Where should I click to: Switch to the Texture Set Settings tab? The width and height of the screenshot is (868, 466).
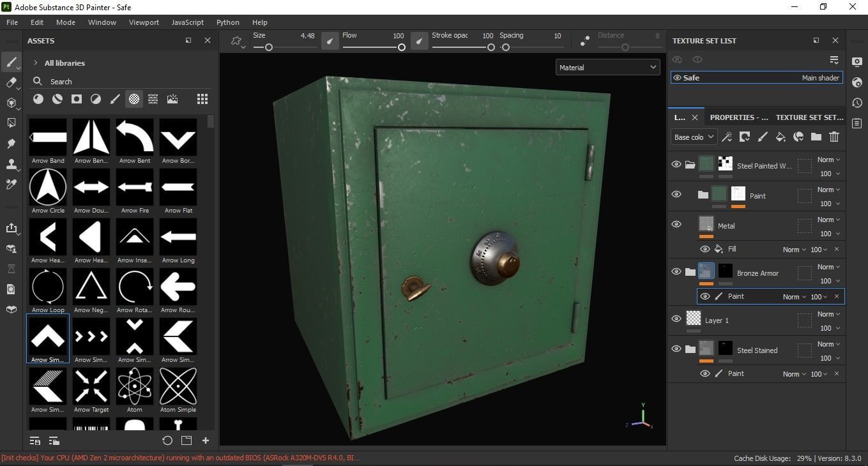[809, 117]
